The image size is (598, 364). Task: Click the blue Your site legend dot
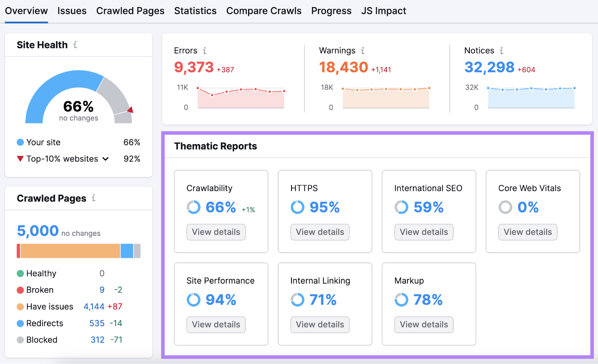(x=20, y=142)
